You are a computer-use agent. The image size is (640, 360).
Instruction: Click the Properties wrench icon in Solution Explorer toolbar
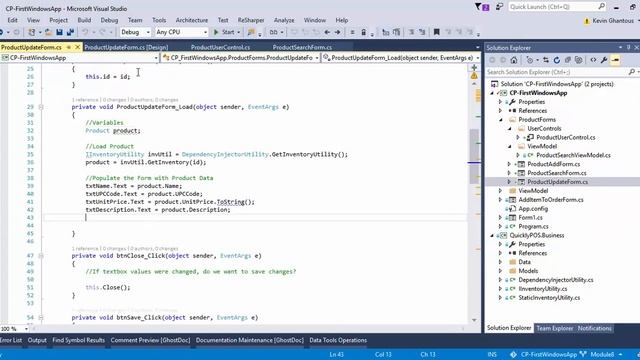tap(604, 60)
